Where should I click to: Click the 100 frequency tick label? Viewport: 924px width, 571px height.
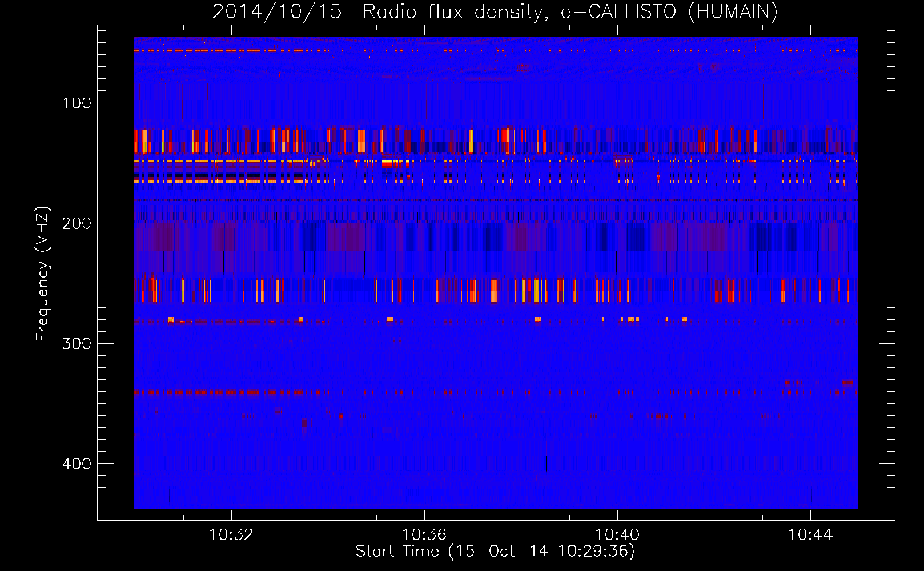point(77,103)
